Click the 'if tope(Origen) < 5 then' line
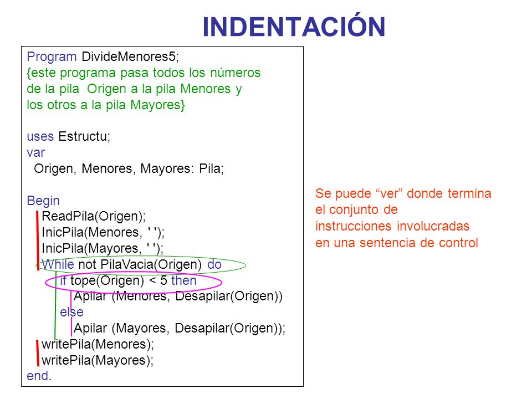 coord(128,280)
